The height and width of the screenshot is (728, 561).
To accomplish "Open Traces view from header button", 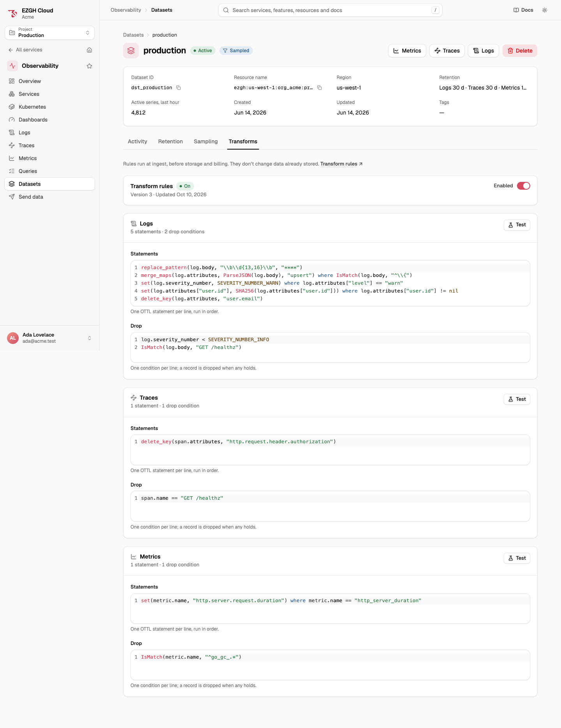I will coord(447,51).
